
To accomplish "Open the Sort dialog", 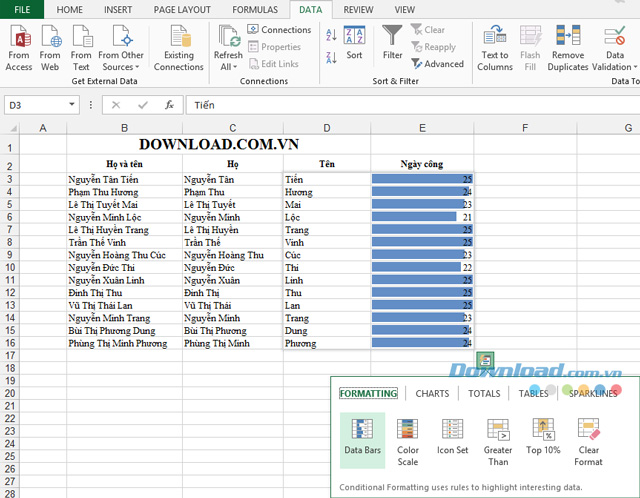I will coord(354,43).
